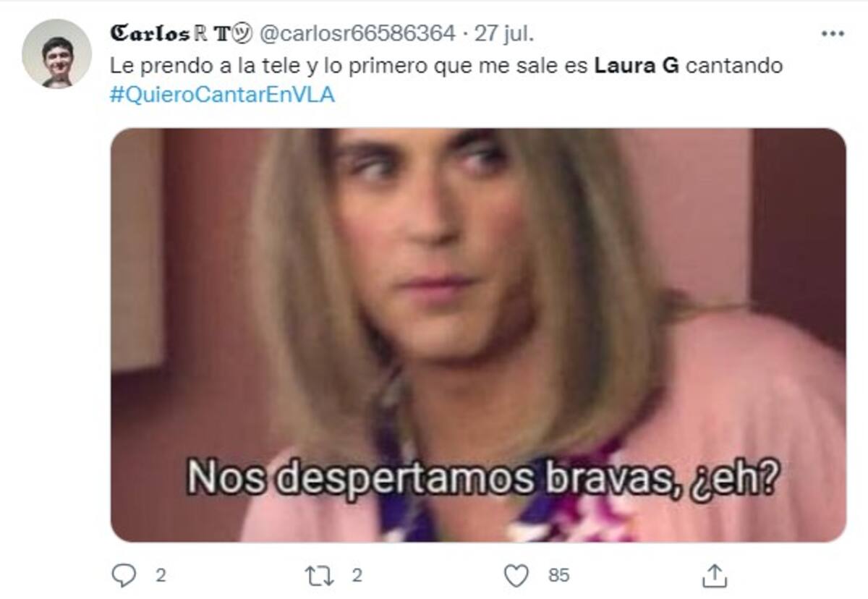The width and height of the screenshot is (868, 599).
Task: Click the 'Nos despertamos bravas' caption
Action: point(483,477)
